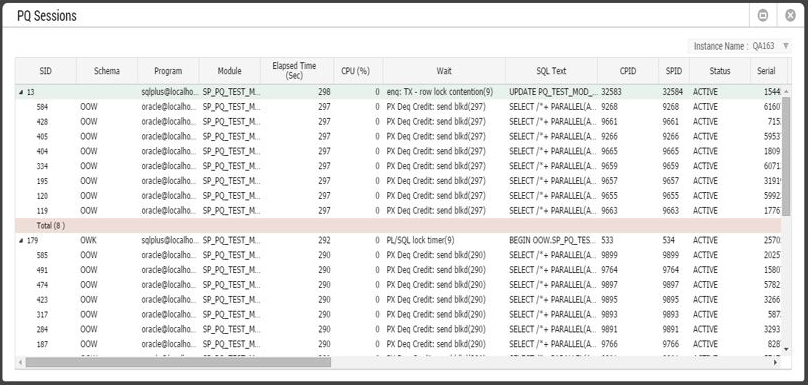Click SPID value 9665
The image size is (810, 386).
(671, 151)
